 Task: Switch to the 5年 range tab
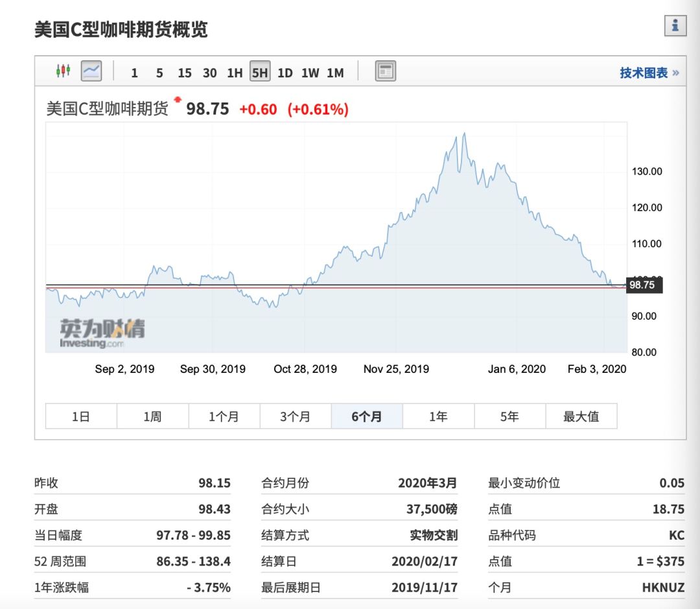(510, 416)
